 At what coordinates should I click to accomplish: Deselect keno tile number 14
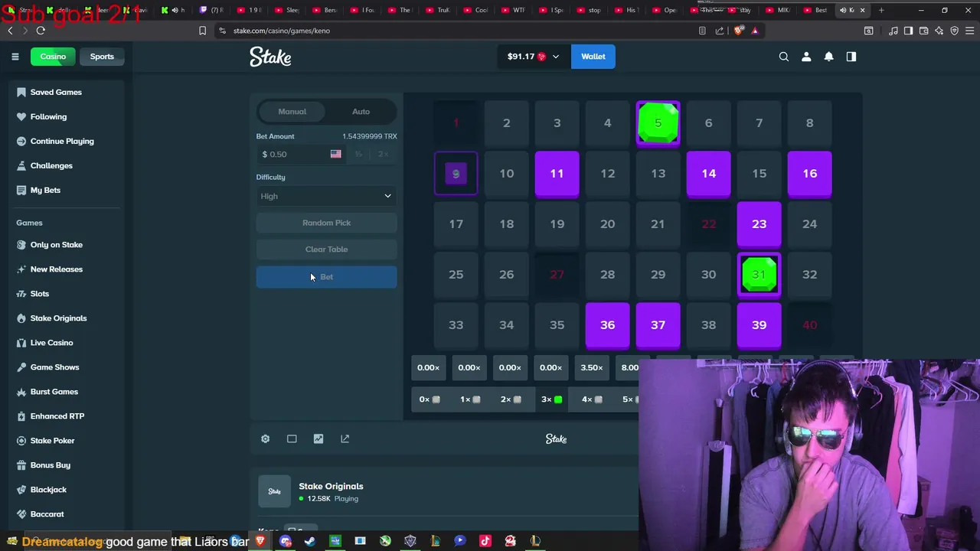708,173
